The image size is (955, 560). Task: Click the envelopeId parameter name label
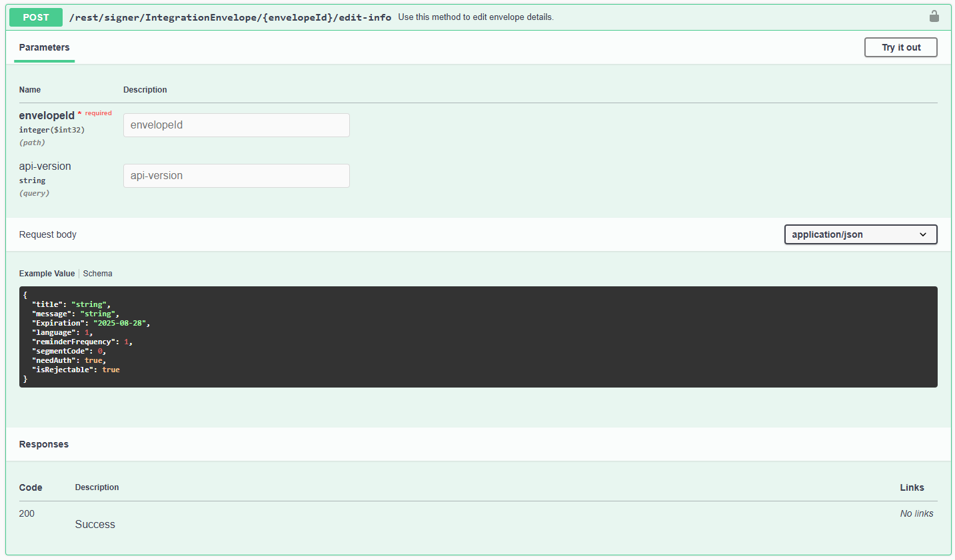[47, 116]
